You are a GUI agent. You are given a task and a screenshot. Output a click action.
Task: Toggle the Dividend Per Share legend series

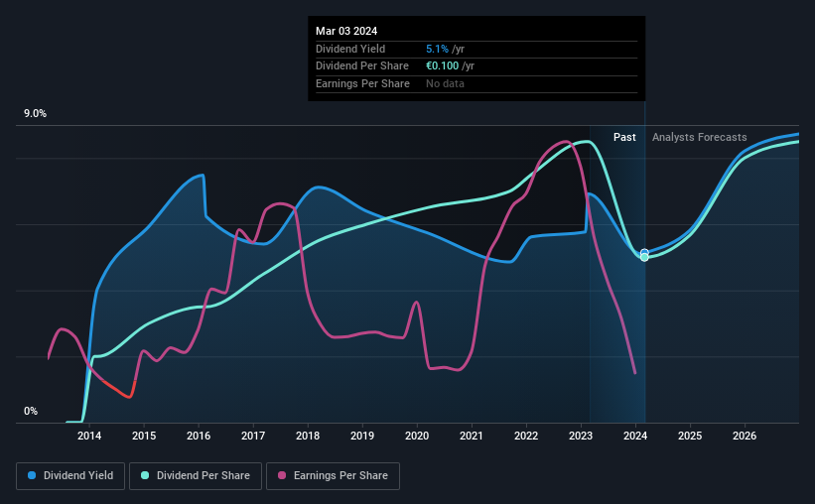[x=199, y=476]
